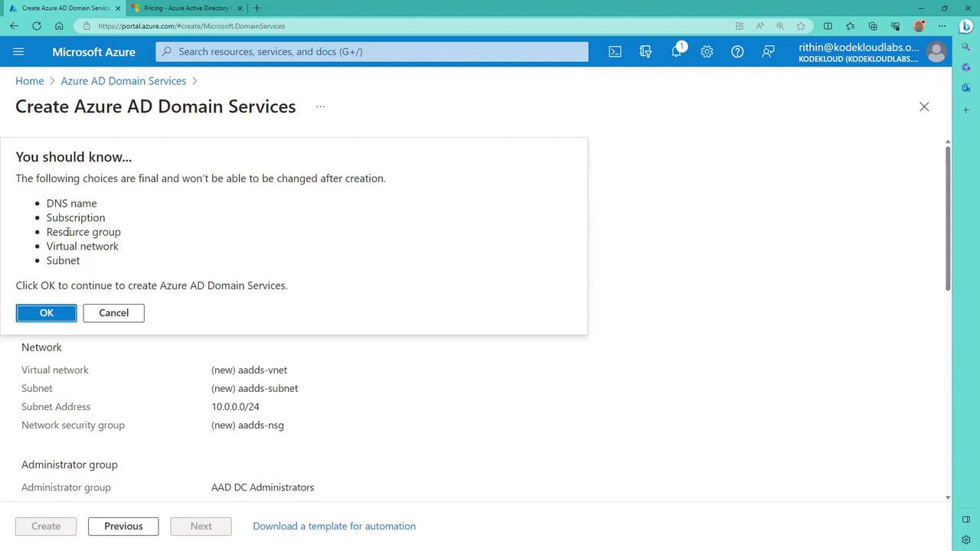The image size is (980, 551).
Task: Cancel the You should know dialog
Action: click(x=113, y=313)
